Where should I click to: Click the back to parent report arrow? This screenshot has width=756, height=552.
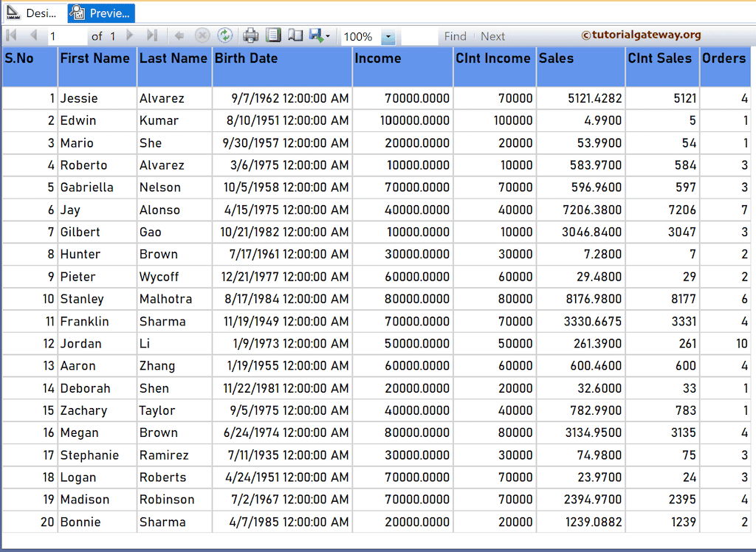coord(179,35)
